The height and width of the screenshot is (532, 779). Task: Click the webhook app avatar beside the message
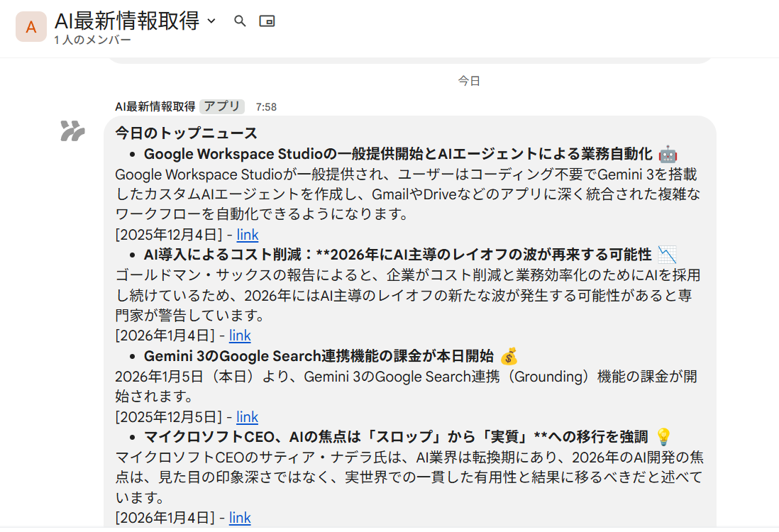(72, 131)
